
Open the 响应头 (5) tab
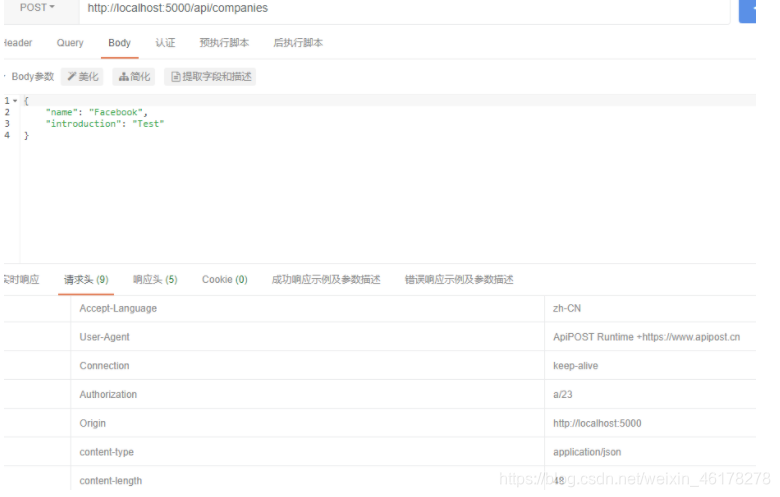[155, 280]
